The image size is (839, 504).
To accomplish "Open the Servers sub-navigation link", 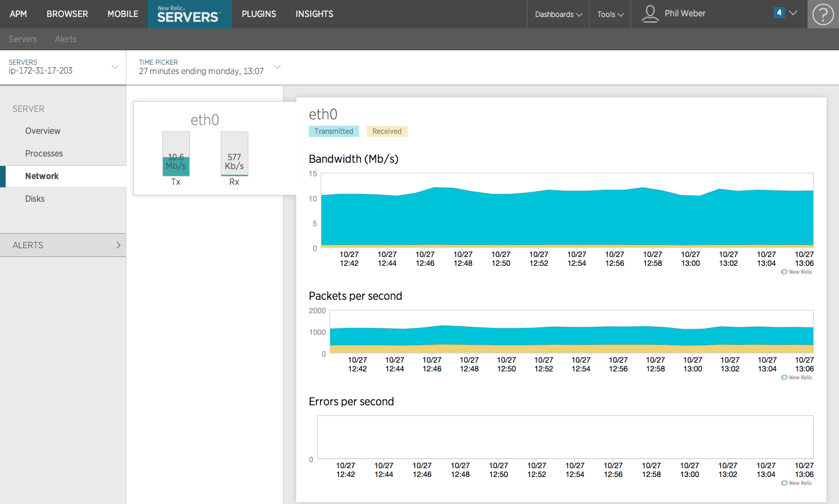I will (x=23, y=39).
